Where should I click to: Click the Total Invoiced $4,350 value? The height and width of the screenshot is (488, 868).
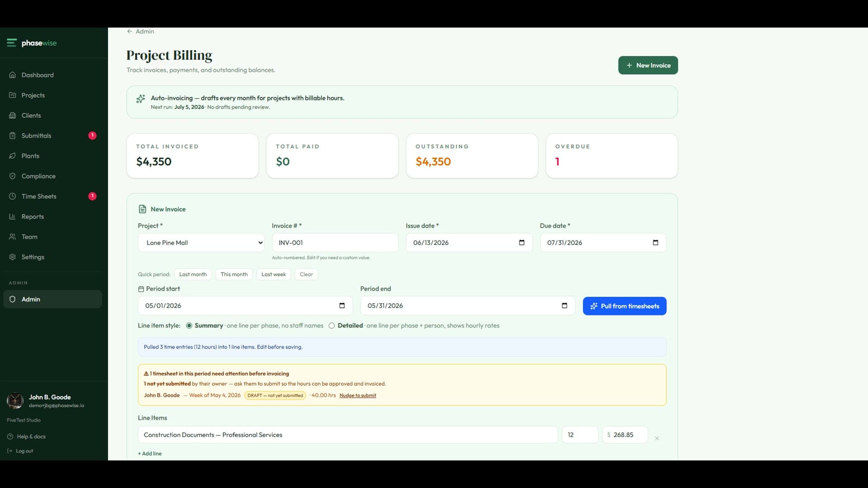coord(154,162)
